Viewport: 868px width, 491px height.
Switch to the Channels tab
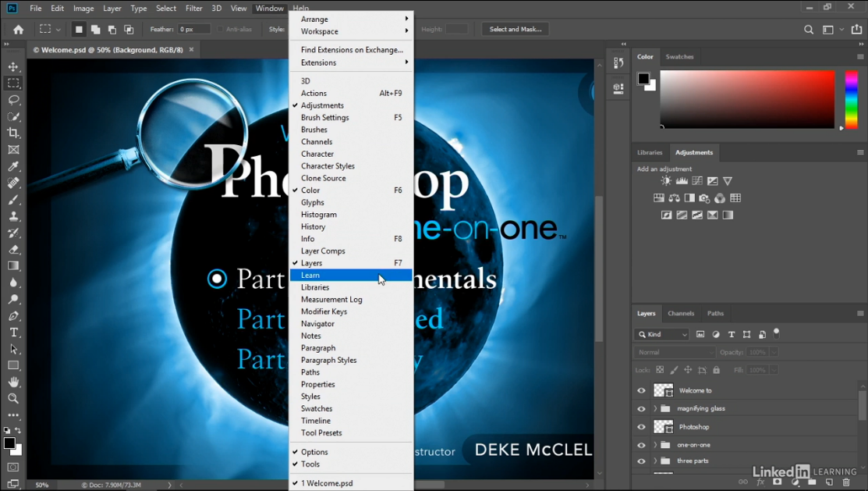pos(680,314)
